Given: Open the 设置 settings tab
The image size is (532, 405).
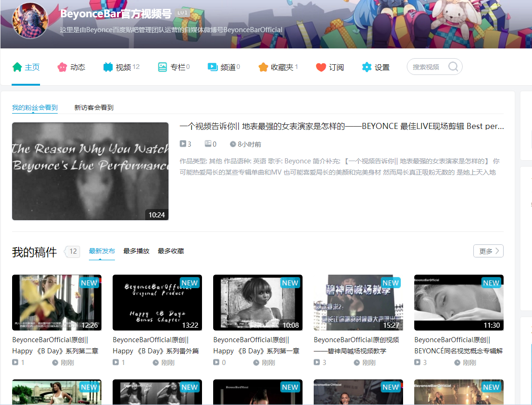Looking at the screenshot, I should (x=376, y=67).
